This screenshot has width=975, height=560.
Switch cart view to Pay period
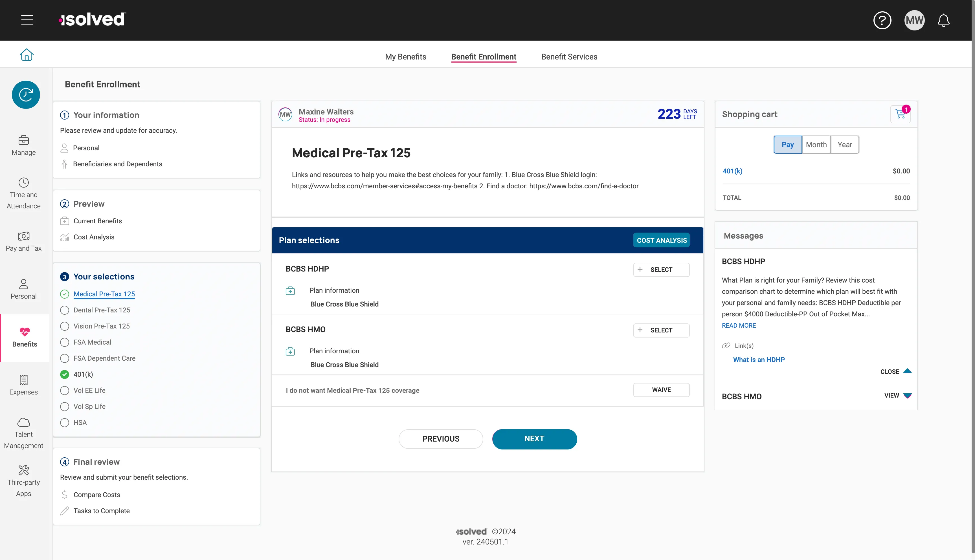tap(788, 145)
